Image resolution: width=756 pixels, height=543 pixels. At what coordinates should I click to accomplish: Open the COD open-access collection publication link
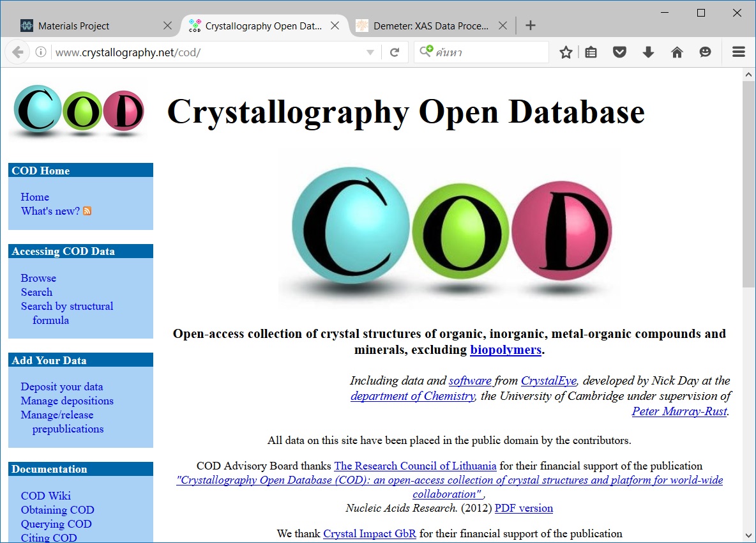[x=450, y=487]
